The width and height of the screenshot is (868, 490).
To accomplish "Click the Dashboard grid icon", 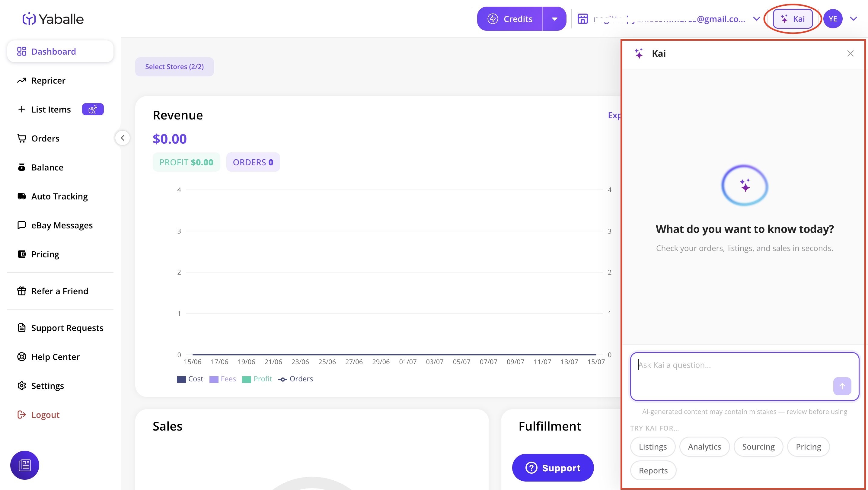I will (21, 52).
